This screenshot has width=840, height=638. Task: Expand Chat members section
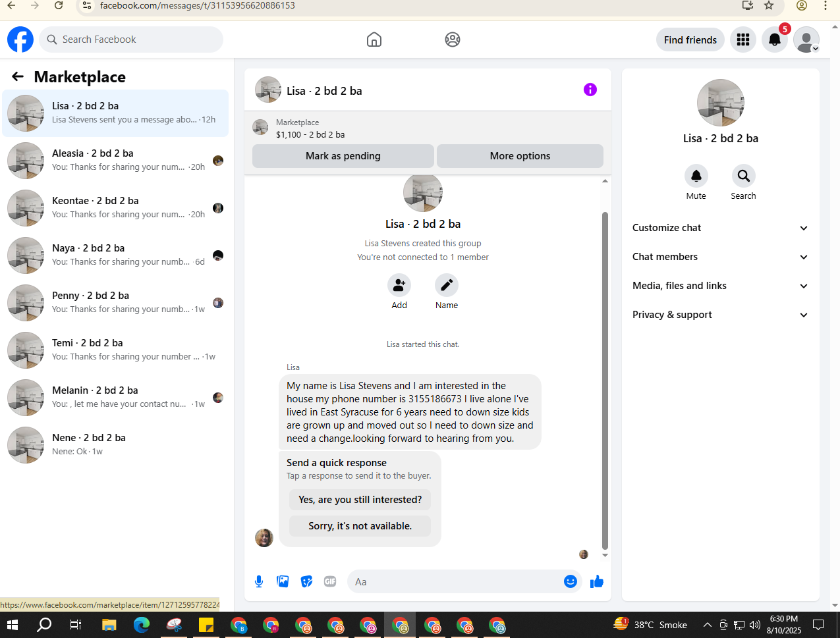[x=720, y=257]
